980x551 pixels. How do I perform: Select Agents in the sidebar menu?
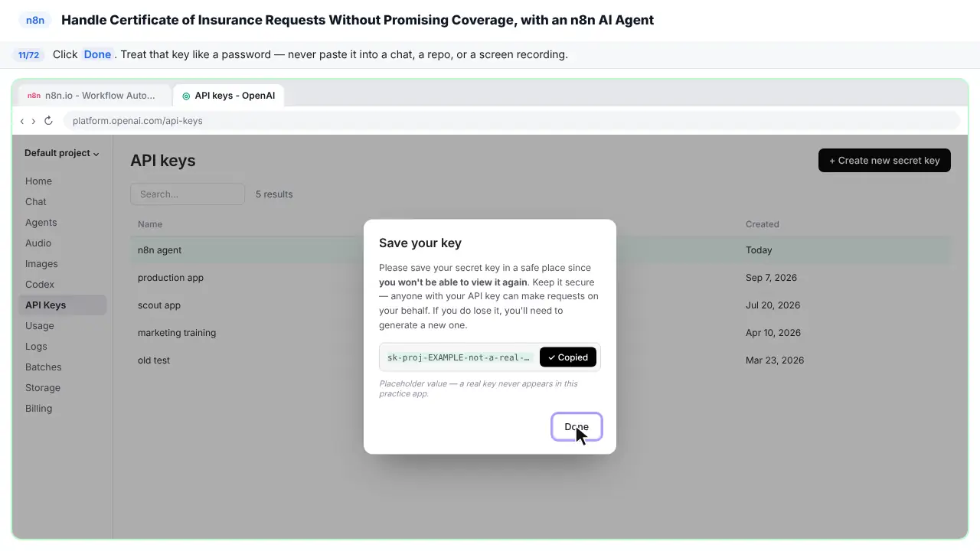coord(41,223)
